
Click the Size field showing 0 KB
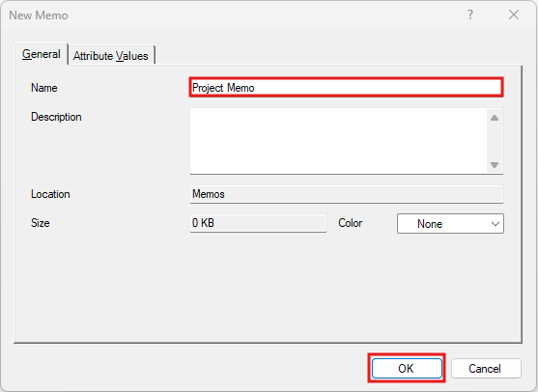258,223
